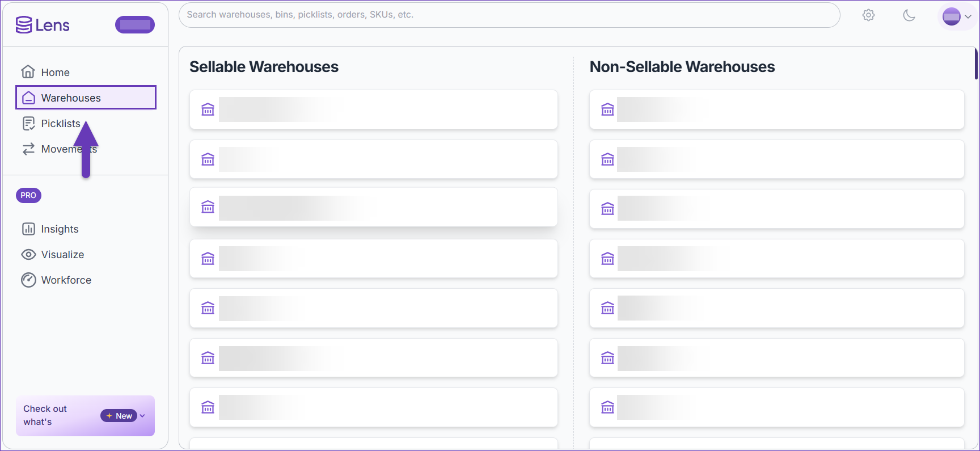Open the Insights section
This screenshot has width=980, height=451.
coord(86,229)
